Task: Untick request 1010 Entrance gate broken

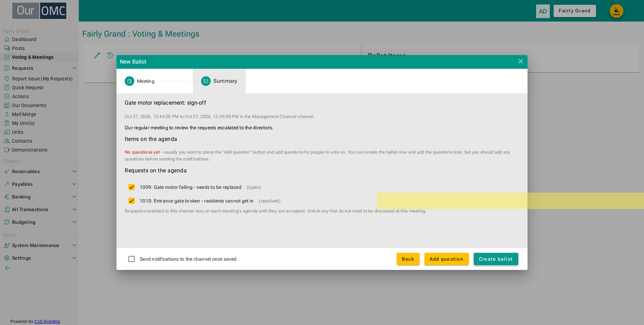Action: (x=132, y=201)
